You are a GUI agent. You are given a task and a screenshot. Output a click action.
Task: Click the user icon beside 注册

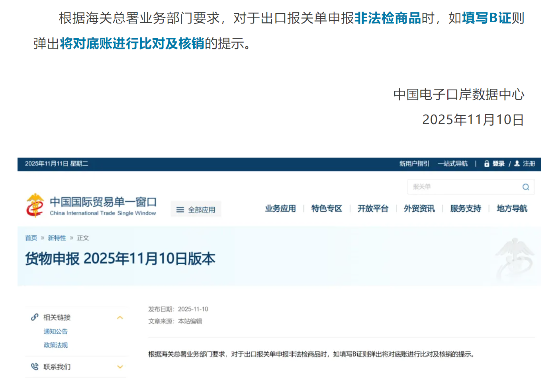pos(517,164)
